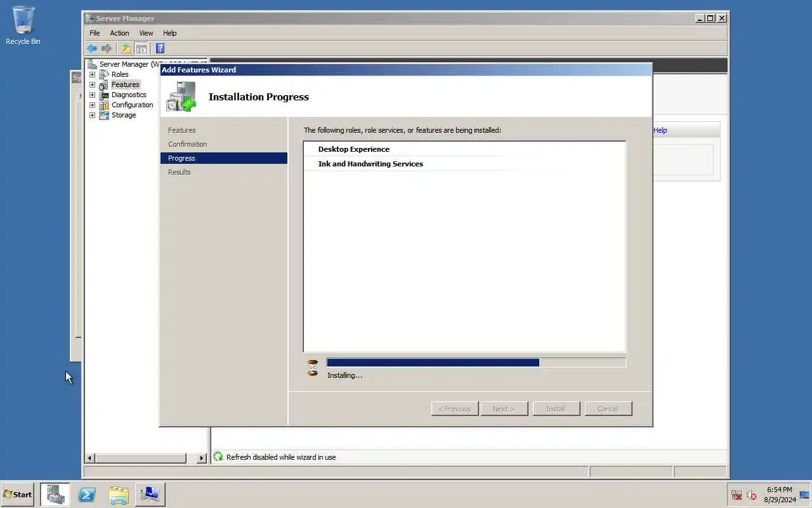Click the Previous button in wizard
812x508 pixels.
point(455,409)
